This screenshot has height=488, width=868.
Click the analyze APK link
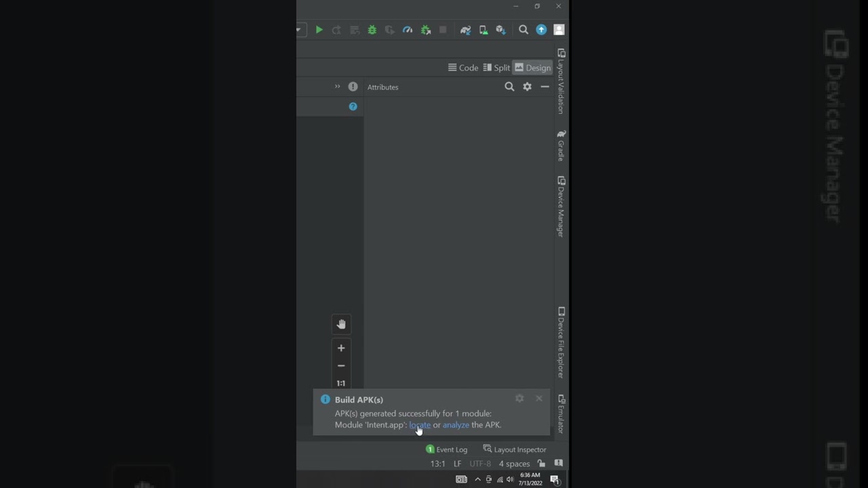[456, 425]
